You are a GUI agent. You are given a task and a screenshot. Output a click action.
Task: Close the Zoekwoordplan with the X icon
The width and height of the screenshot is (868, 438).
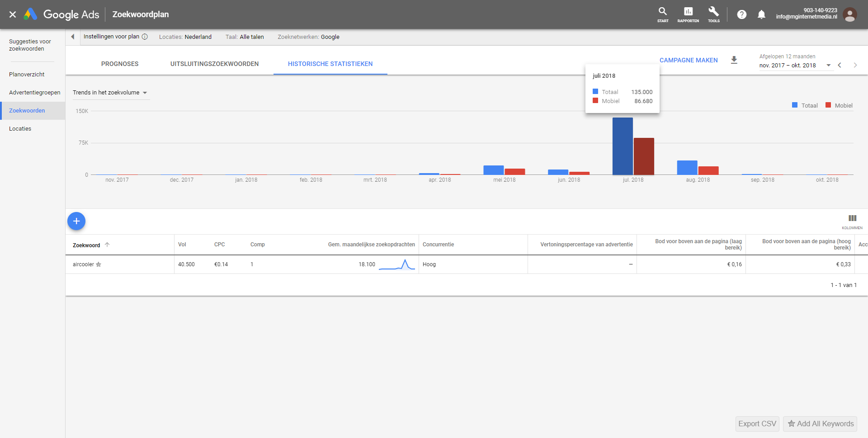tap(13, 14)
